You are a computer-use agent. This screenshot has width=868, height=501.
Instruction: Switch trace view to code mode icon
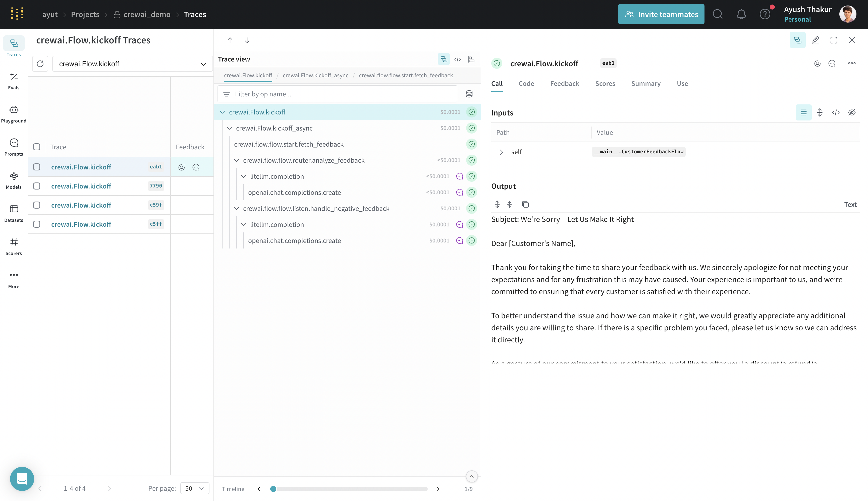click(x=457, y=59)
